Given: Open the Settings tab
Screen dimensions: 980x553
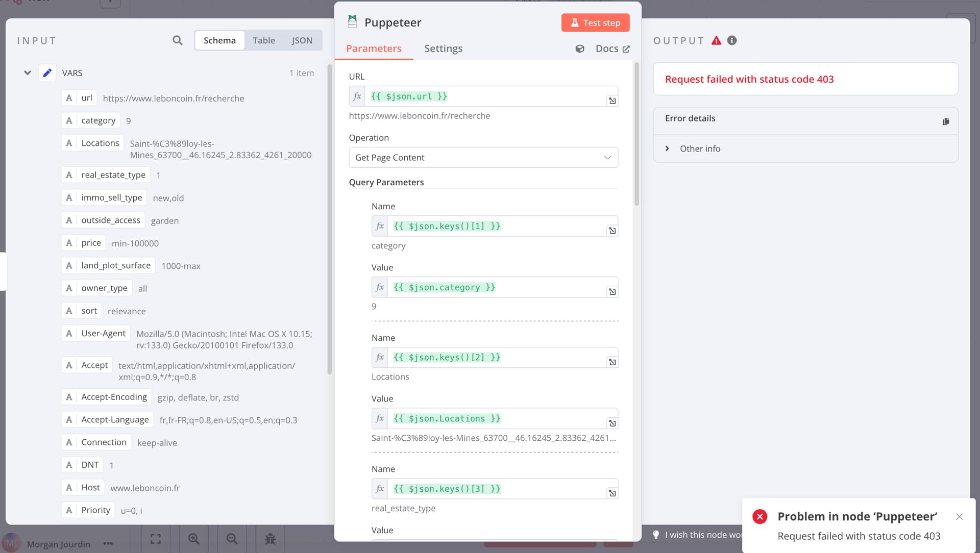Looking at the screenshot, I should [x=443, y=48].
